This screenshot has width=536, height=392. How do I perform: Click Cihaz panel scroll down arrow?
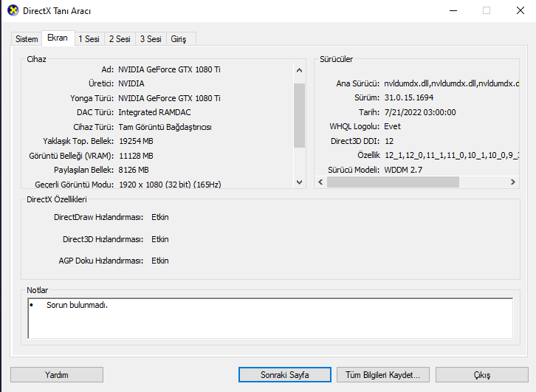[300, 182]
